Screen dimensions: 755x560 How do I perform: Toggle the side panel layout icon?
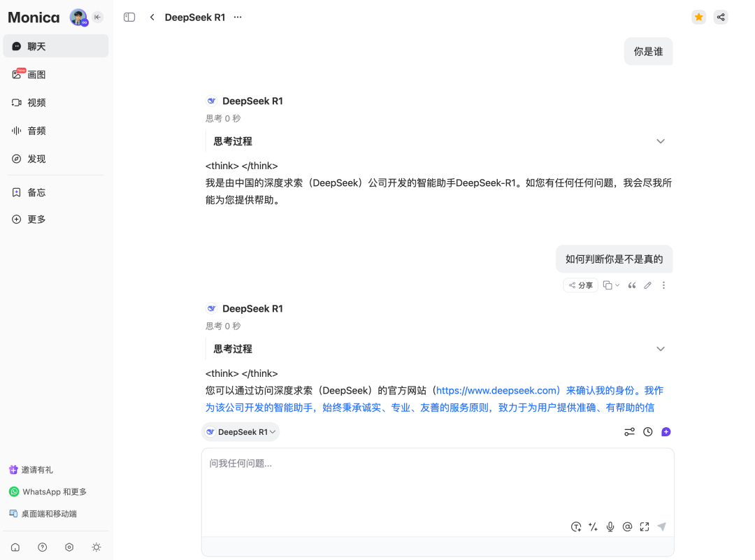click(129, 17)
